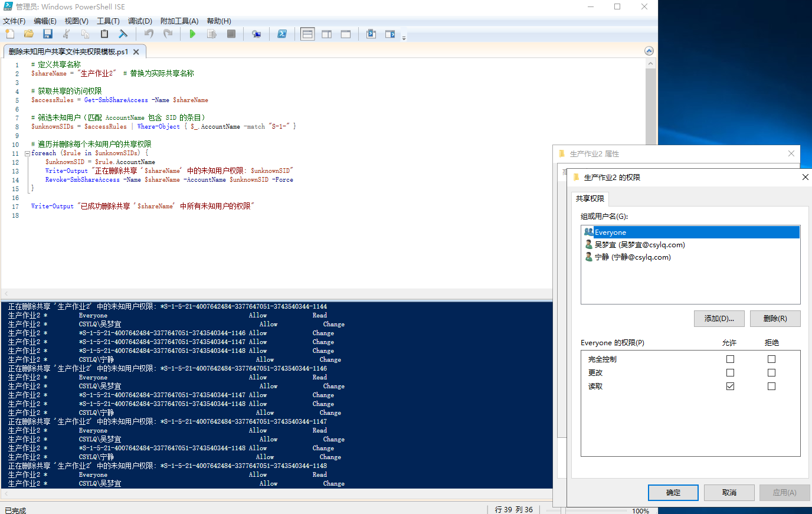Select Everyone in the user list
This screenshot has width=812, height=514.
point(690,232)
